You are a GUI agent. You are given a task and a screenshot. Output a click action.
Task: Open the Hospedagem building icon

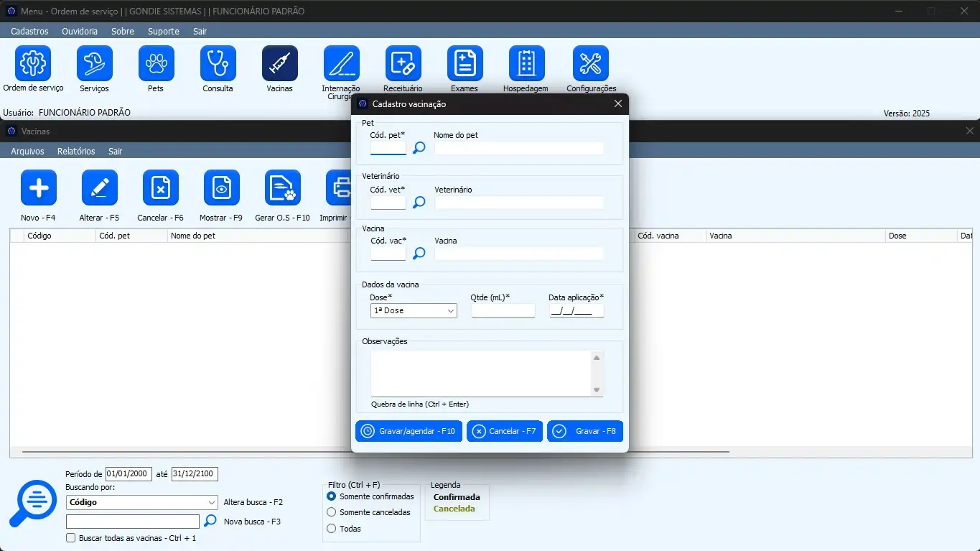coord(526,64)
